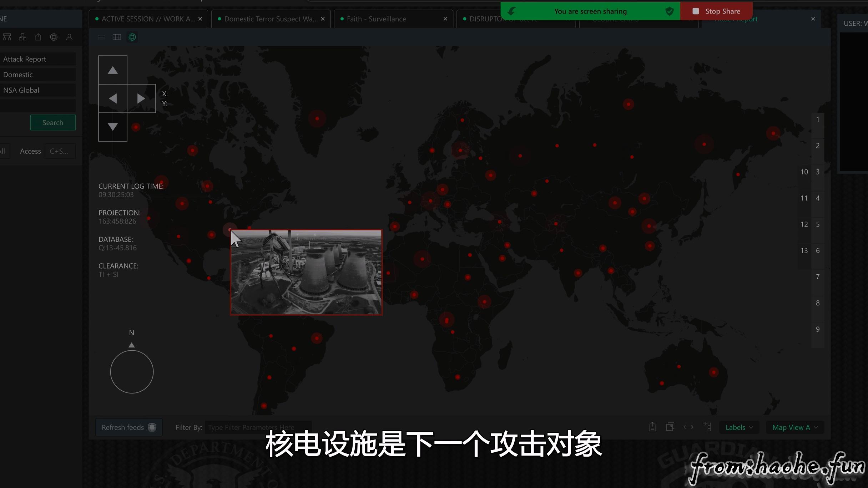
Task: Click the Attack Report search field
Action: pos(38,59)
